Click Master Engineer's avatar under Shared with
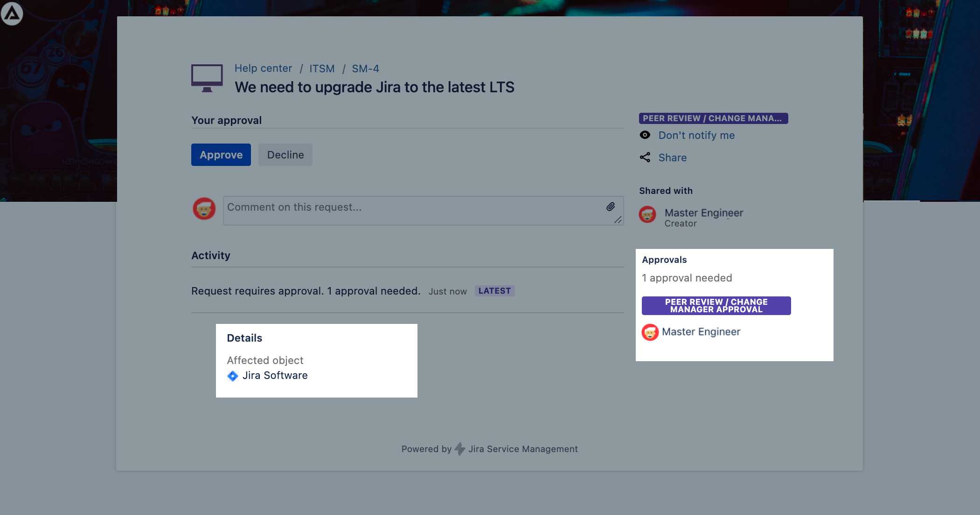 [647, 214]
